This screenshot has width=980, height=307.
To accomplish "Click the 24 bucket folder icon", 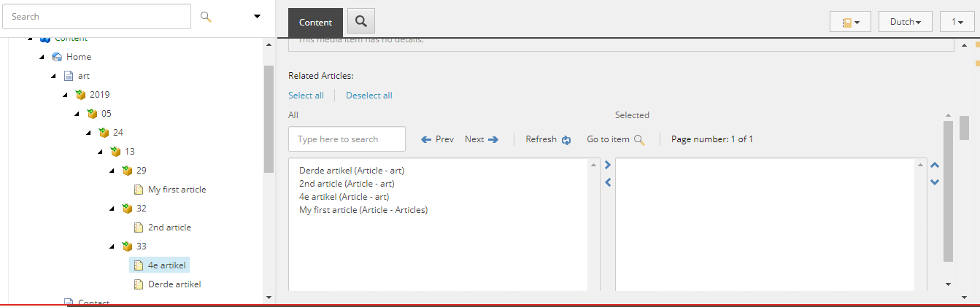I will coord(104,133).
